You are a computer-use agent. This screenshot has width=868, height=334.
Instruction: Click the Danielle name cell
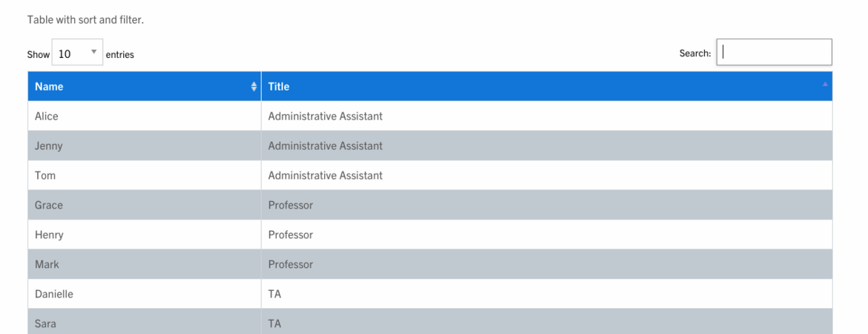click(x=54, y=295)
